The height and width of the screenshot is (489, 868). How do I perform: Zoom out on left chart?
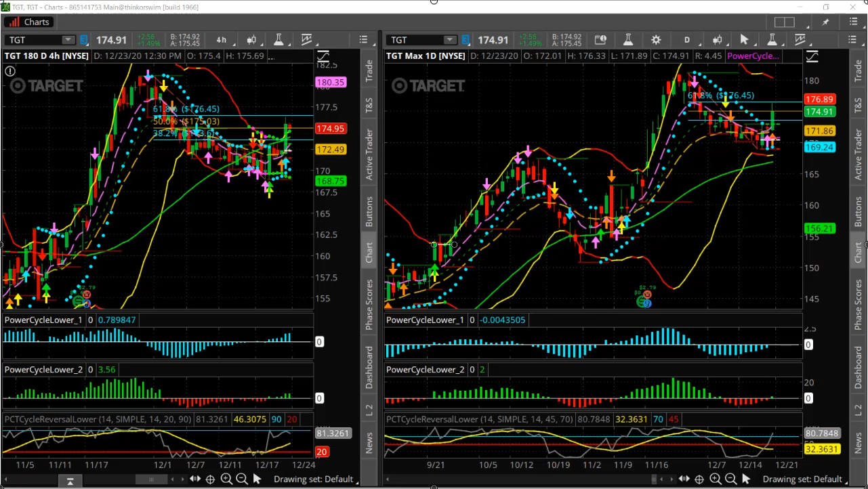(242, 479)
